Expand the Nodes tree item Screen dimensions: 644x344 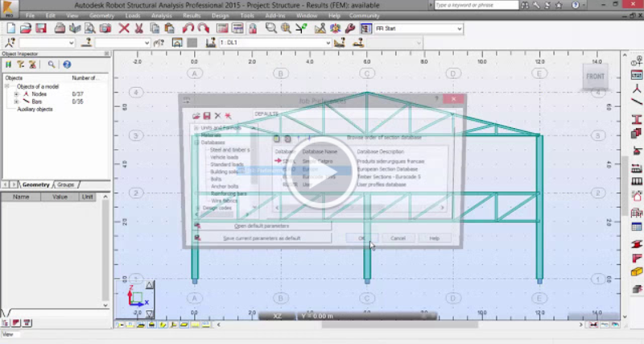[x=16, y=93]
